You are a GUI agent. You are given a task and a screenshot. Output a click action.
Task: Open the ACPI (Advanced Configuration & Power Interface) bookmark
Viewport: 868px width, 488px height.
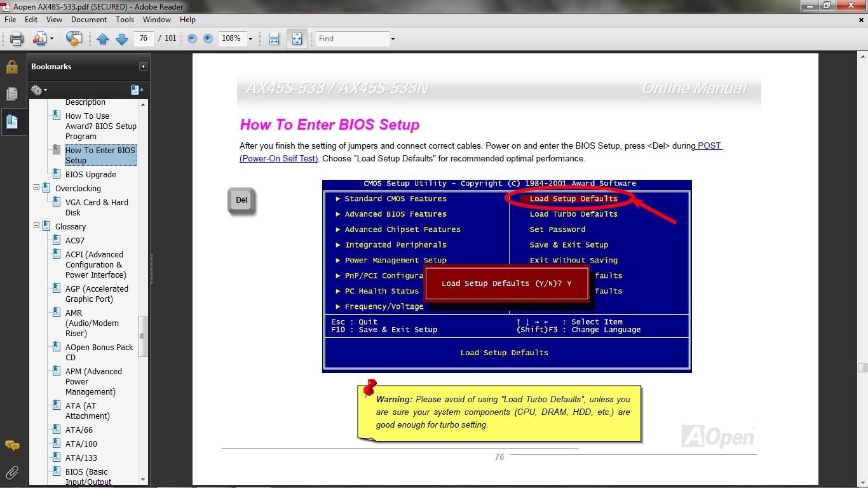(x=96, y=264)
